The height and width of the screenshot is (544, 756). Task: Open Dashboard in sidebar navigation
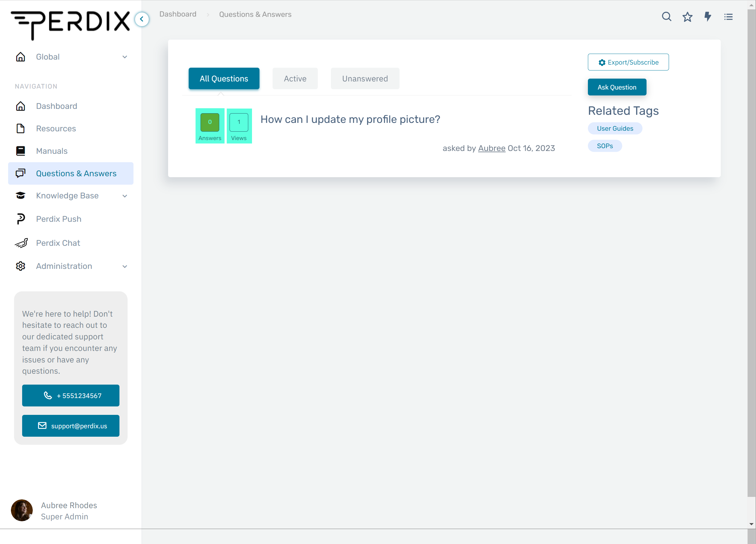point(71,106)
